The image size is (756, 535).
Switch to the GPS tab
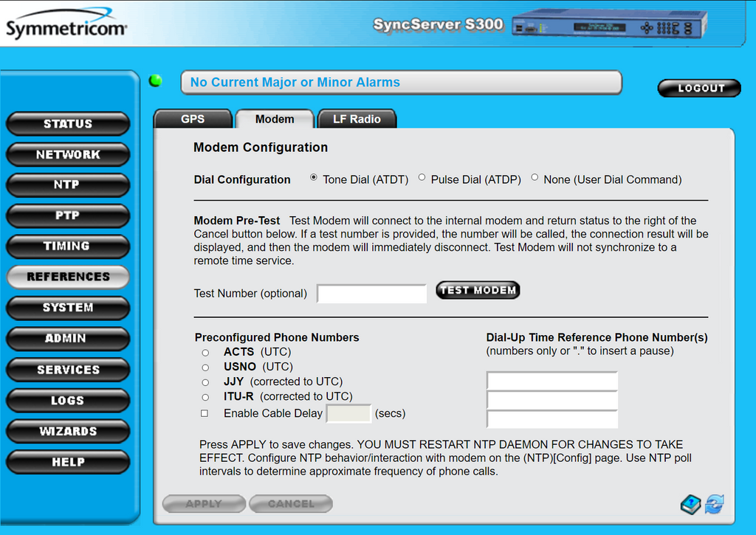pyautogui.click(x=193, y=119)
